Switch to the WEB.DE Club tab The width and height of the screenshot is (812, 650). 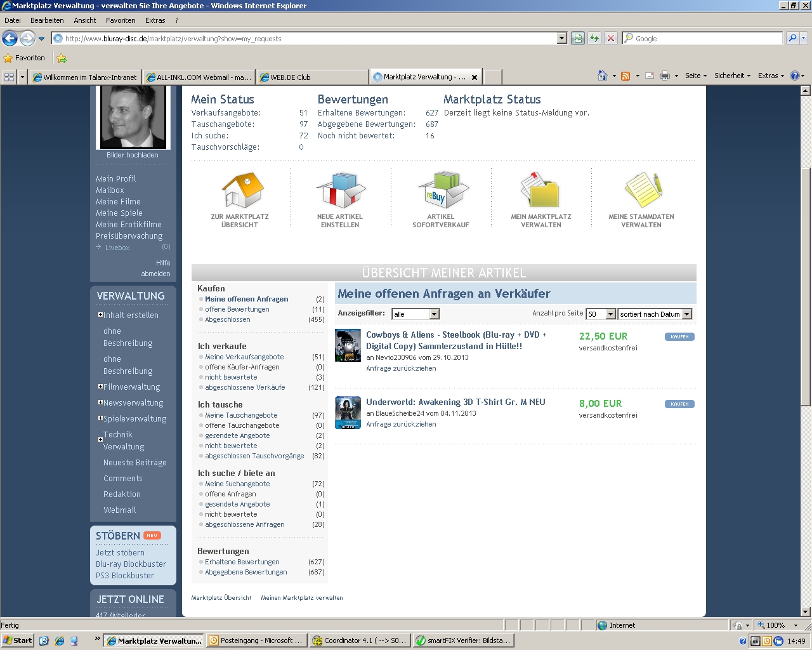[311, 77]
